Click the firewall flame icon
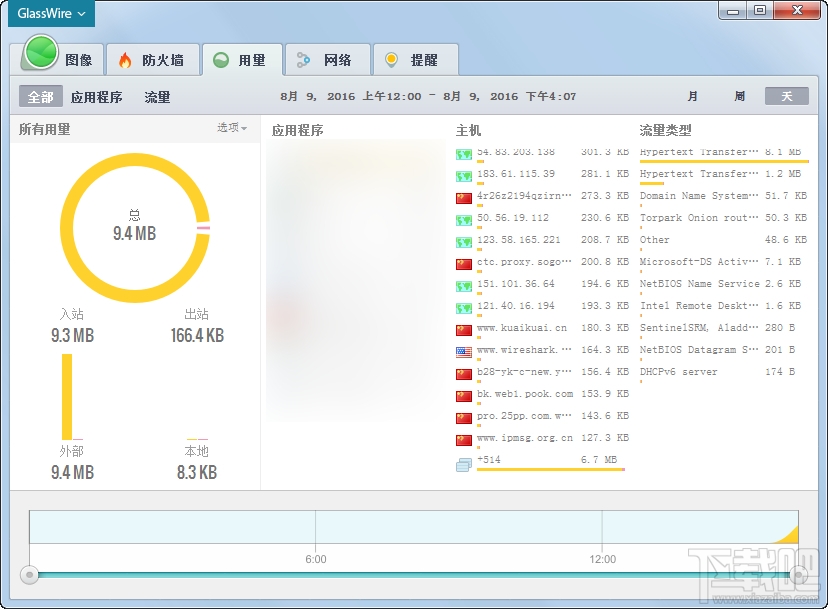The height and width of the screenshot is (609, 828). pyautogui.click(x=125, y=60)
